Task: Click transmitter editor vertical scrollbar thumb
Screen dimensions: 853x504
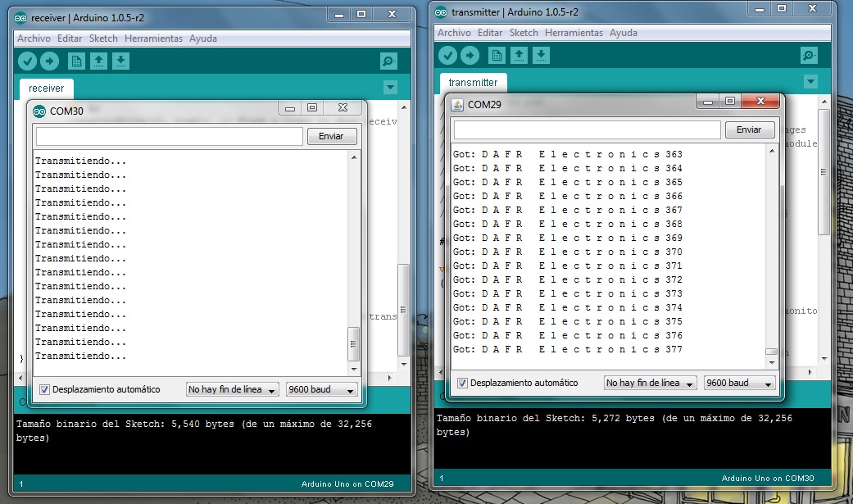Action: point(824,171)
